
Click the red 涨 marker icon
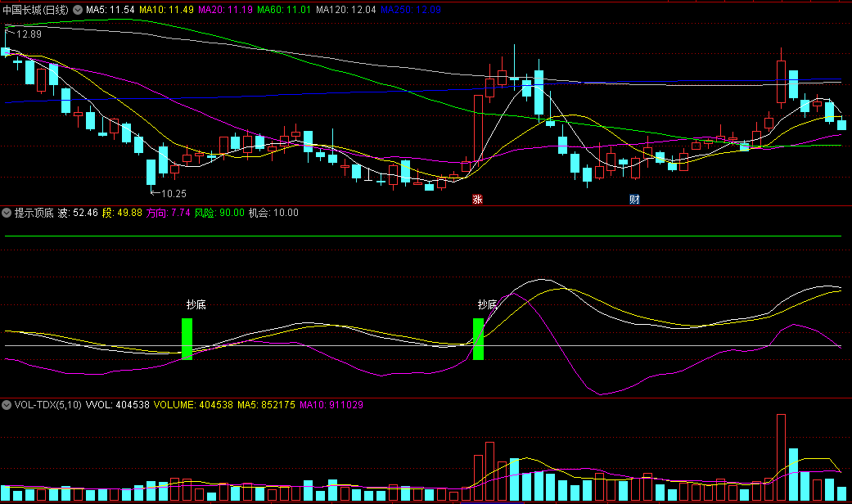(x=478, y=200)
